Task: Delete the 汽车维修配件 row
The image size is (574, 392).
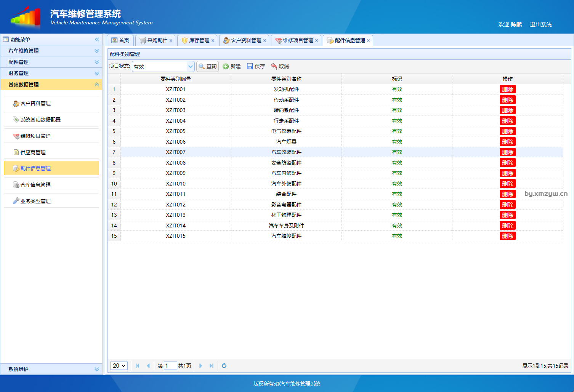Action: tap(508, 236)
